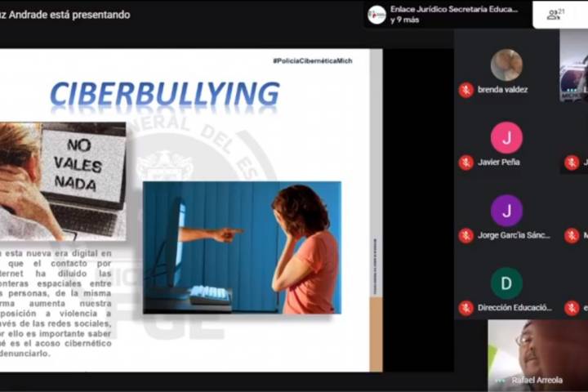Click the Javier Peña name label
This screenshot has width=588, height=392.
(499, 163)
